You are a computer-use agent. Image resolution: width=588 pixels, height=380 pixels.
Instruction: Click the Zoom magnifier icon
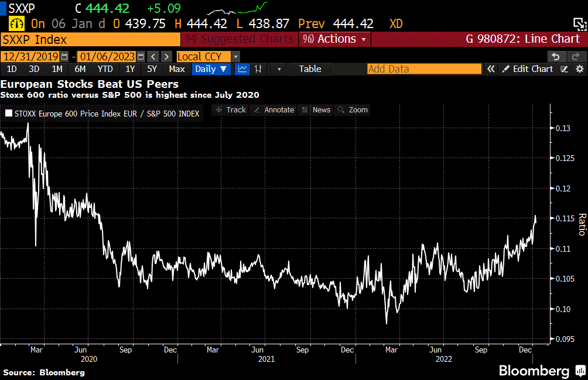click(341, 110)
